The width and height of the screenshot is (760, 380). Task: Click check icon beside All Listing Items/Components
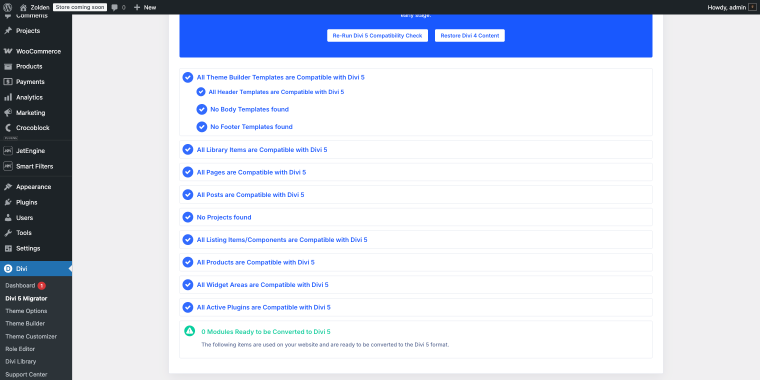[x=188, y=239]
